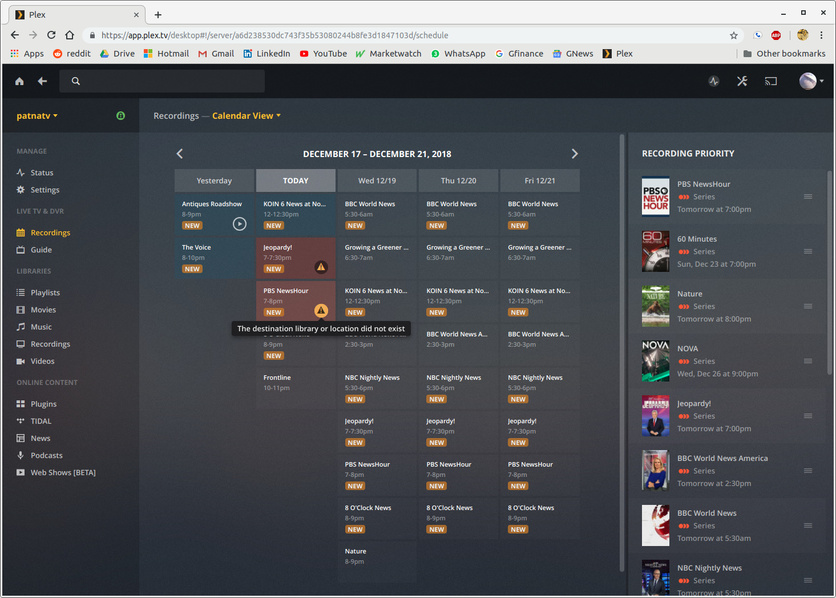Click the PBS NewsHour priority thumbnail

(x=655, y=197)
